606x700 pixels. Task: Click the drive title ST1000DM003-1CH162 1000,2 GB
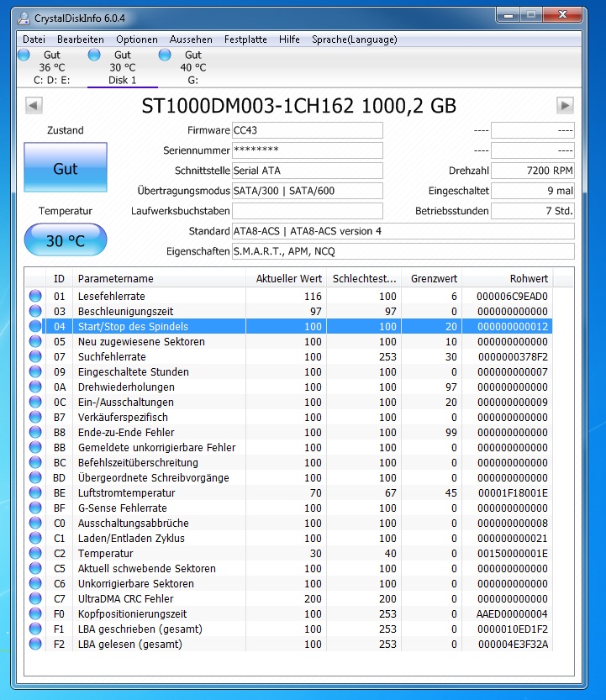(x=298, y=106)
